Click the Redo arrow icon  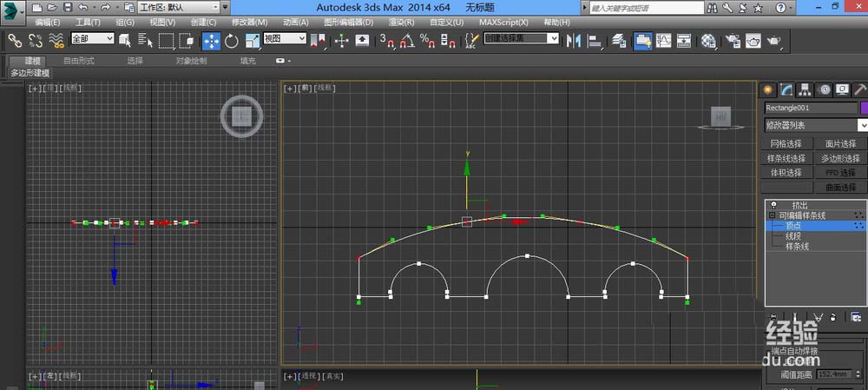(x=106, y=7)
